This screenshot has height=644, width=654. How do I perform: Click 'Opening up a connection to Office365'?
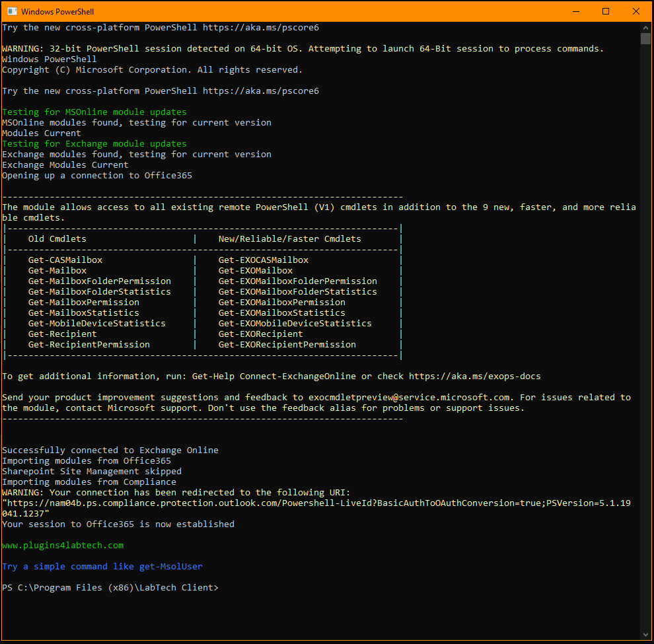(97, 176)
